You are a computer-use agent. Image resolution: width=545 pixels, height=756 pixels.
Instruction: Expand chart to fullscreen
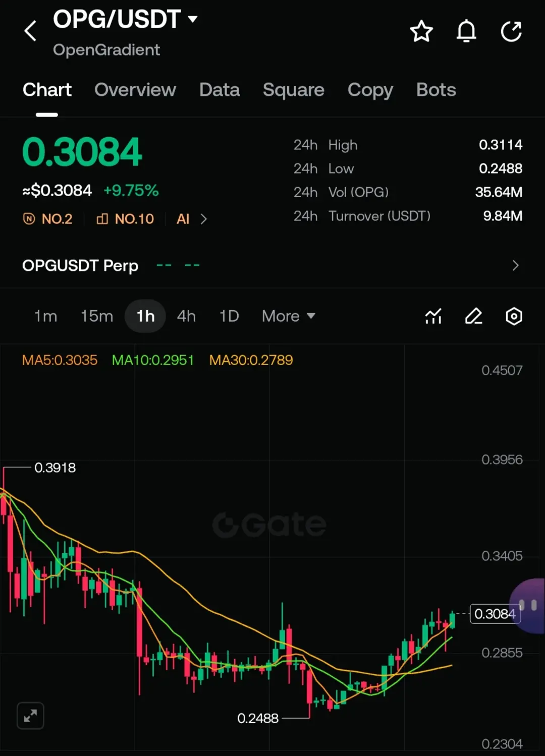(30, 715)
